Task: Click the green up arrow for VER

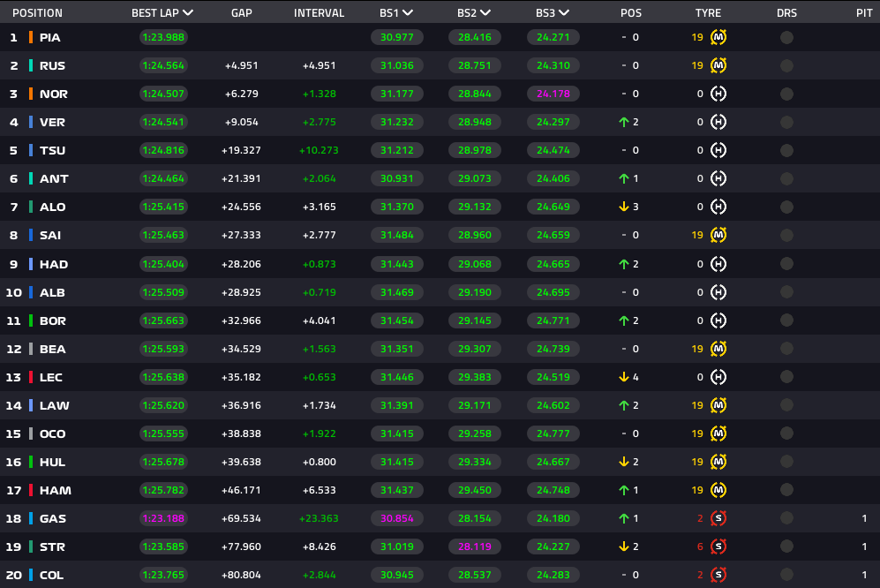Action: tap(623, 122)
